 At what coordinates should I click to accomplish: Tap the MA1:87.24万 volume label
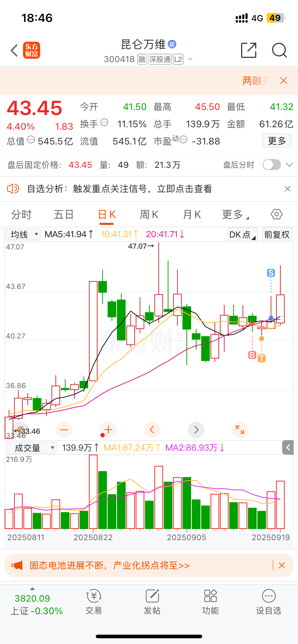[132, 448]
